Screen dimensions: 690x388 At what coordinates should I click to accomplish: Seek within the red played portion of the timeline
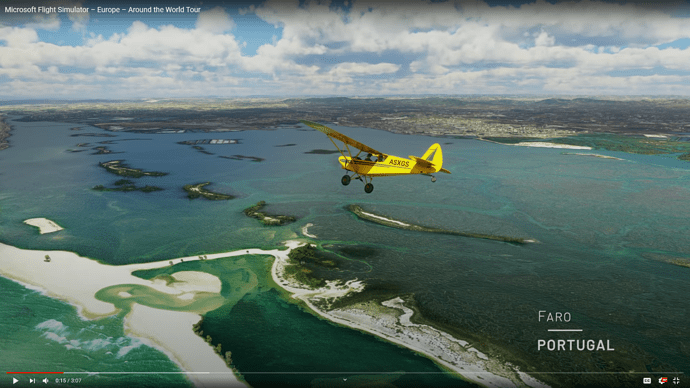pos(35,373)
